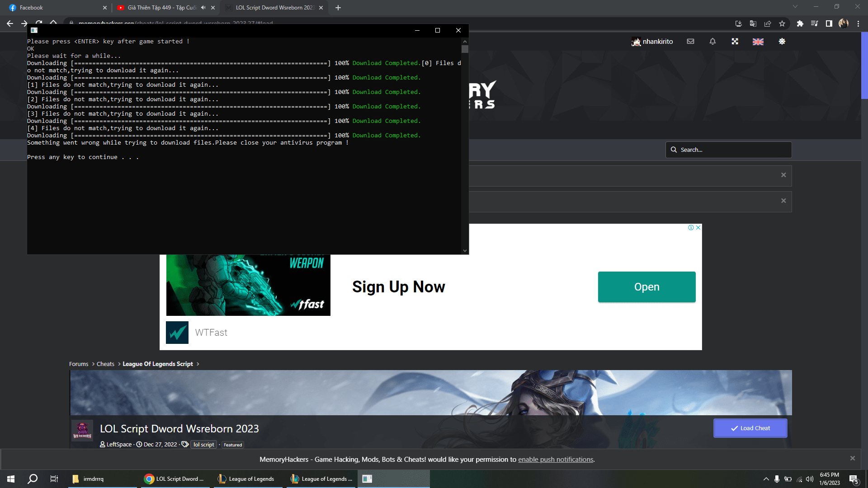Image resolution: width=868 pixels, height=488 pixels.
Task: Click the WTFast weapon ad image
Action: coord(248,285)
